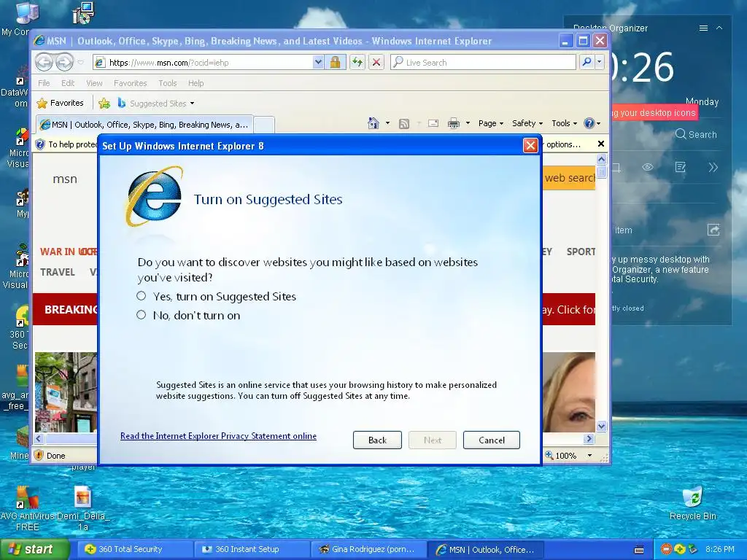The image size is (747, 560).
Task: Click the RSS feeds icon
Action: click(404, 123)
